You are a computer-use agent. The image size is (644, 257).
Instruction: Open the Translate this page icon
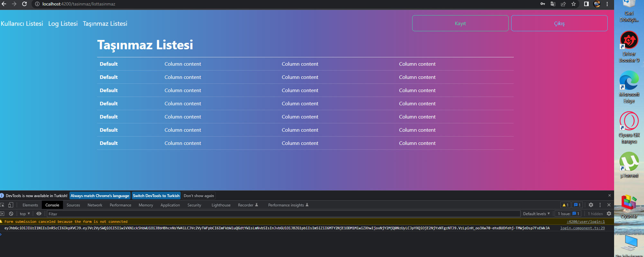pyautogui.click(x=553, y=4)
